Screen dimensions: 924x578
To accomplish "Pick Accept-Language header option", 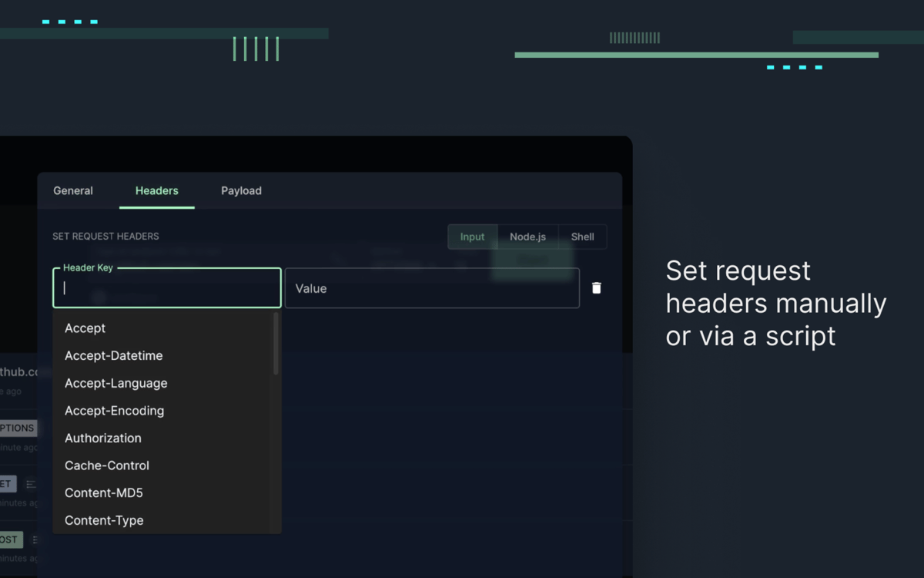I will (x=116, y=384).
